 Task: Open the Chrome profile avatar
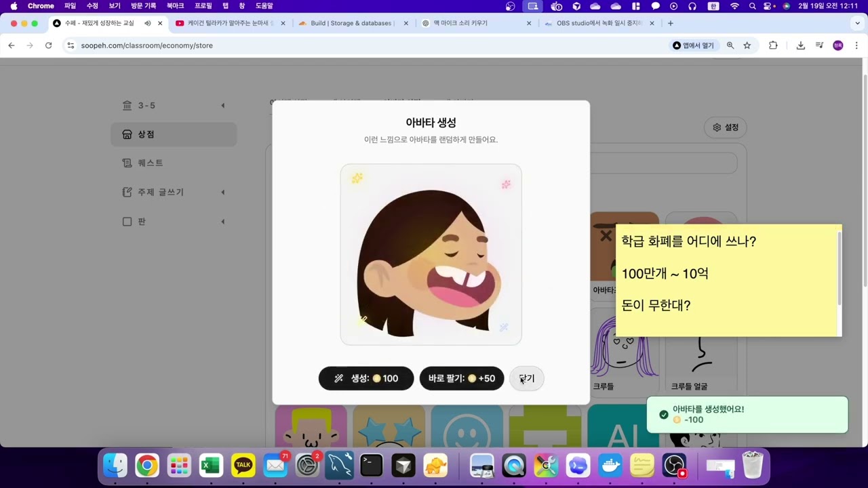pos(838,45)
